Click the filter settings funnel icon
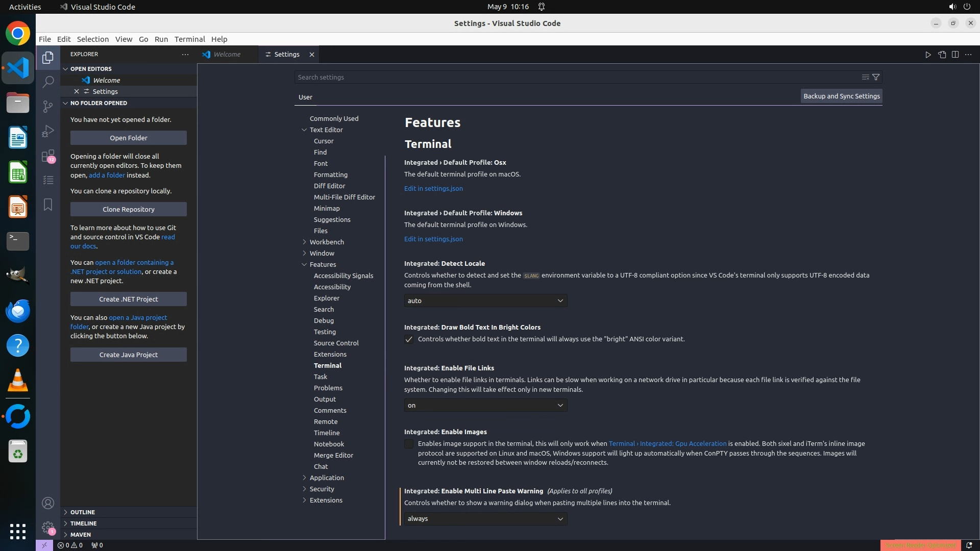The image size is (980, 551). pyautogui.click(x=876, y=77)
